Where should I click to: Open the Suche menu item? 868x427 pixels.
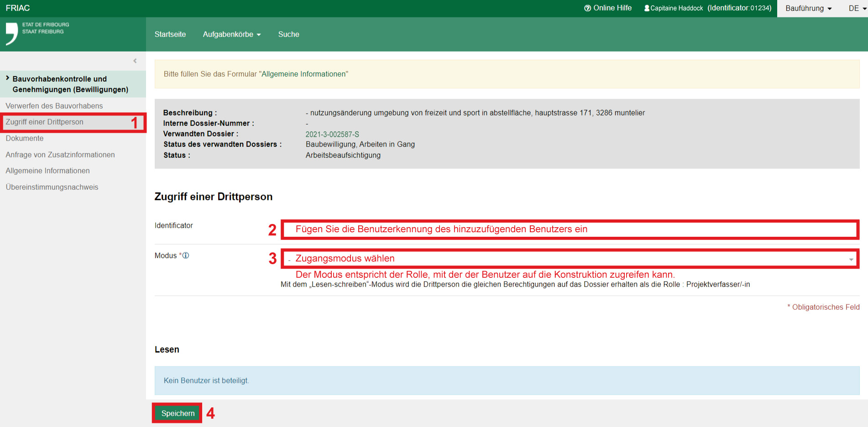288,35
